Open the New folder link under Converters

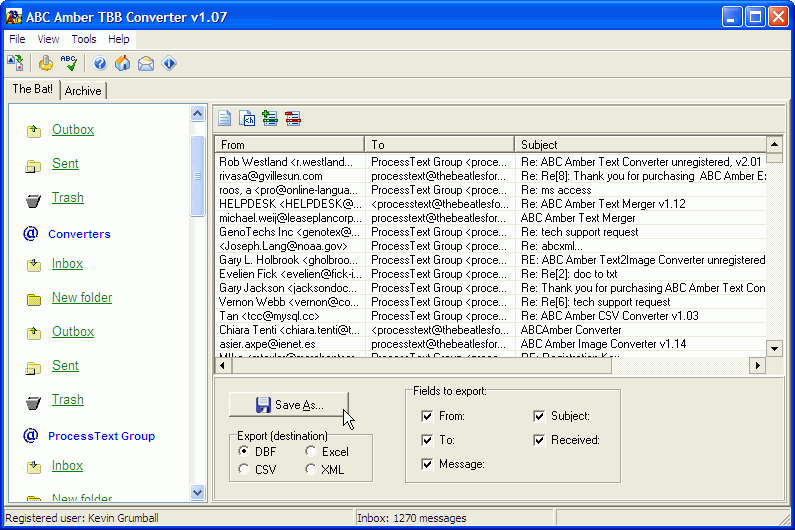coord(82,298)
